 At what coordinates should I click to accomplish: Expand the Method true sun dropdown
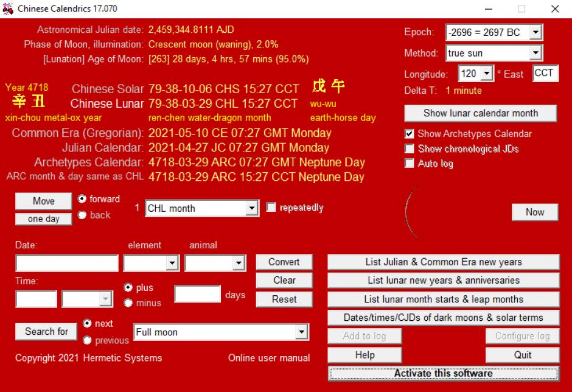[535, 53]
